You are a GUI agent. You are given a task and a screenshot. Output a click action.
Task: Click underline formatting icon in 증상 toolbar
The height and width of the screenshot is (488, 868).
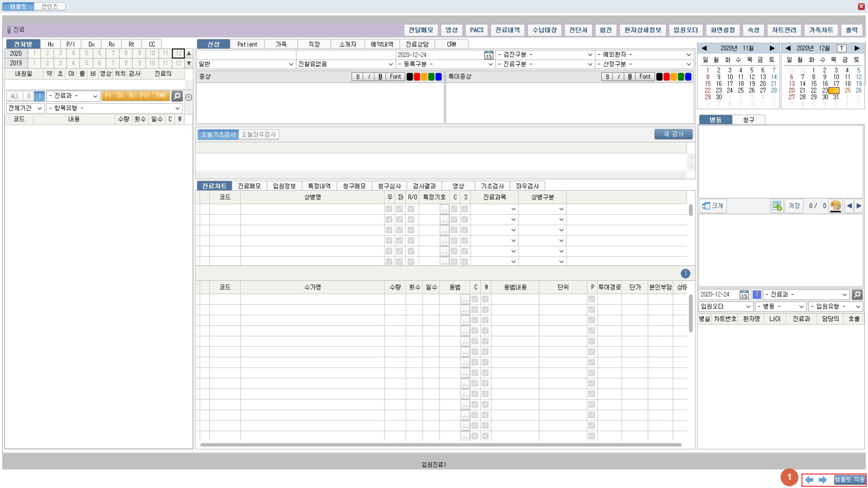(380, 77)
